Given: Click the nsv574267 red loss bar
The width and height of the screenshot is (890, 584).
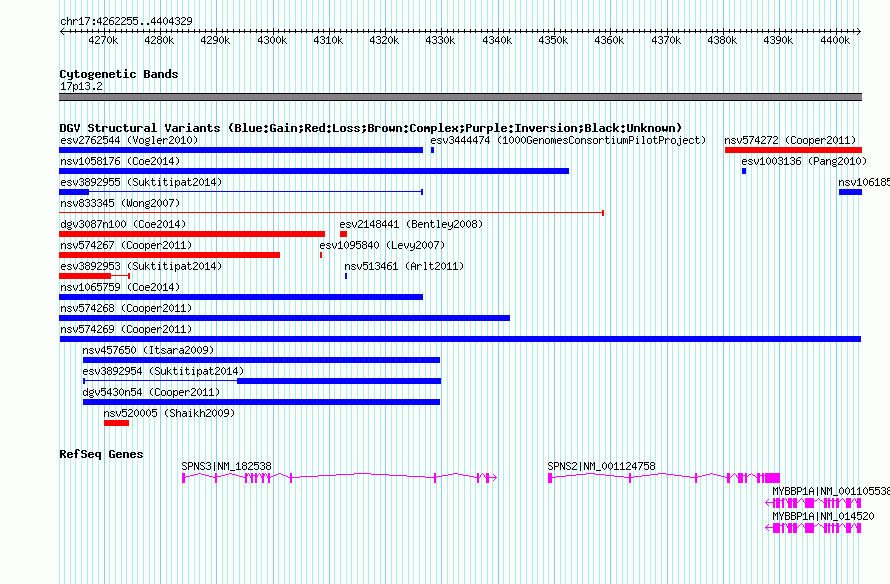Looking at the screenshot, I should point(170,255).
